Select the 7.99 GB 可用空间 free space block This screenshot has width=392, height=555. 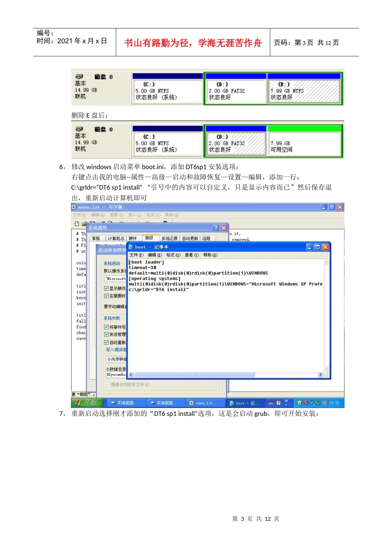pyautogui.click(x=305, y=141)
